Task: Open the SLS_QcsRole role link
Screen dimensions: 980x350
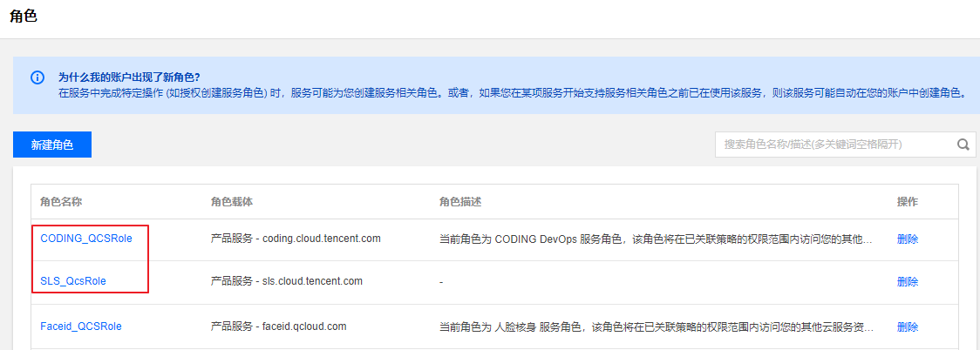Action: 73,281
